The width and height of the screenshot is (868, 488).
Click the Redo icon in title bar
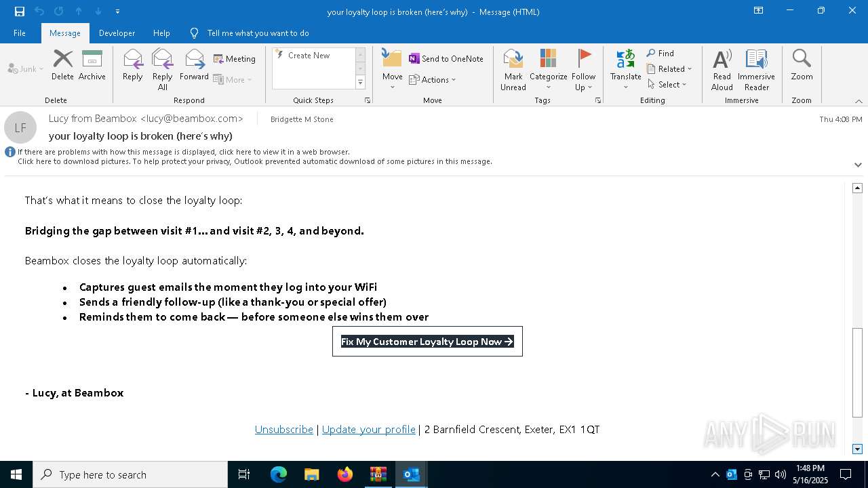(x=58, y=12)
